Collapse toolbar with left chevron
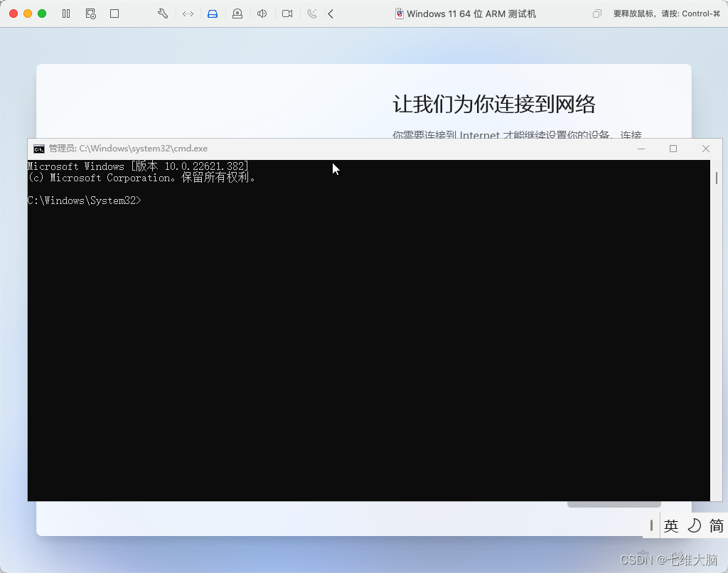This screenshot has width=728, height=573. click(331, 14)
